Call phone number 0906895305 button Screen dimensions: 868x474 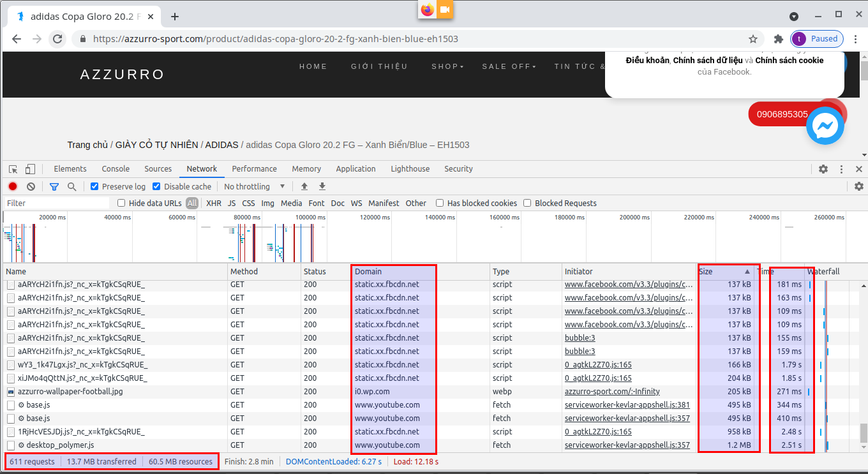782,114
